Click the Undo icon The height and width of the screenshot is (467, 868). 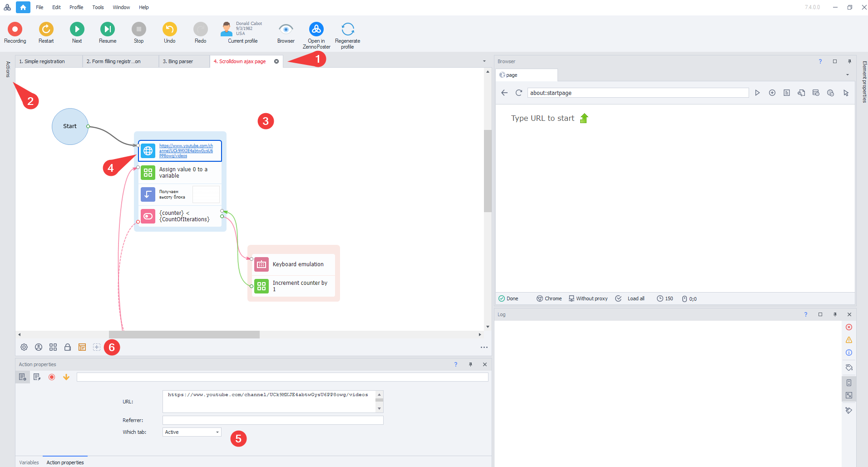(169, 30)
